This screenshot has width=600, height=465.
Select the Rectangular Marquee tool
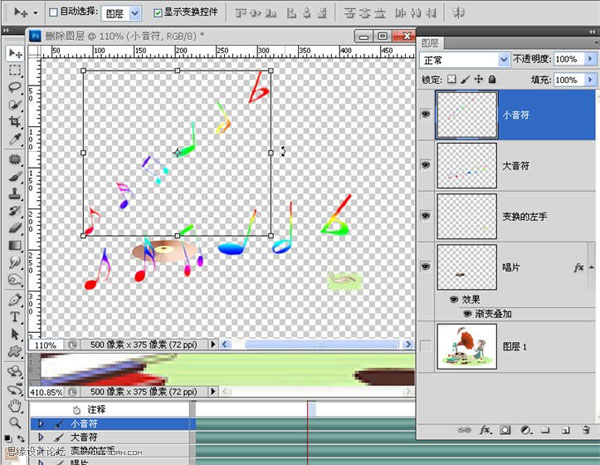(x=15, y=71)
